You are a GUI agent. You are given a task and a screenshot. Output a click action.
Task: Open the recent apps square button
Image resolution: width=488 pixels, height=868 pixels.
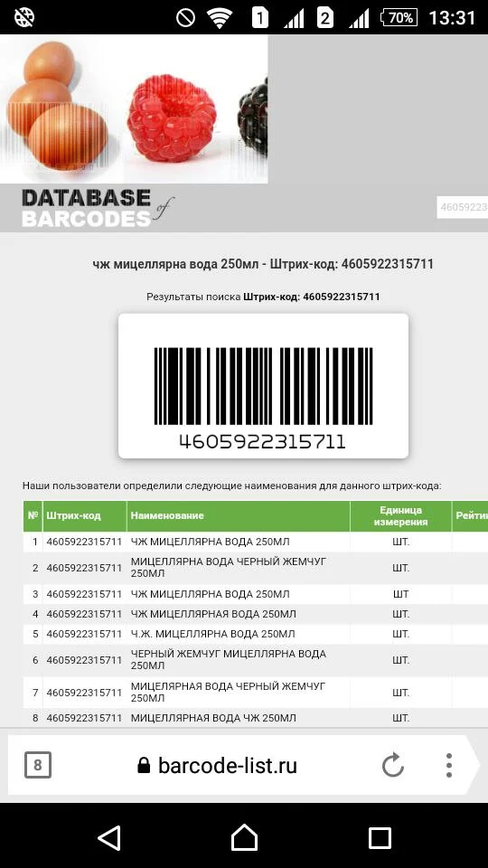pyautogui.click(x=380, y=838)
